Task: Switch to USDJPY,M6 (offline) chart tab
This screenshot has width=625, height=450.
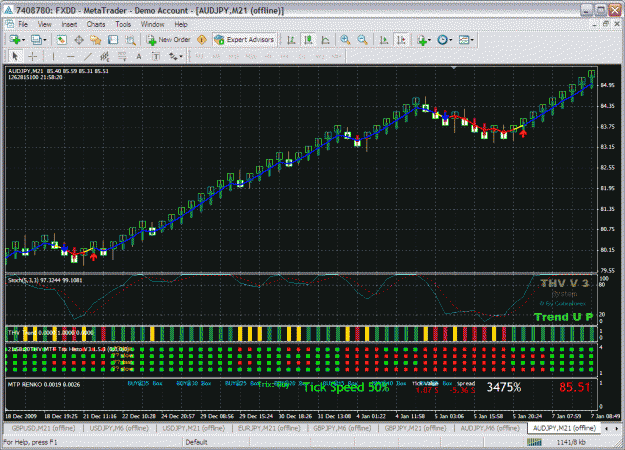Action: pos(119,428)
